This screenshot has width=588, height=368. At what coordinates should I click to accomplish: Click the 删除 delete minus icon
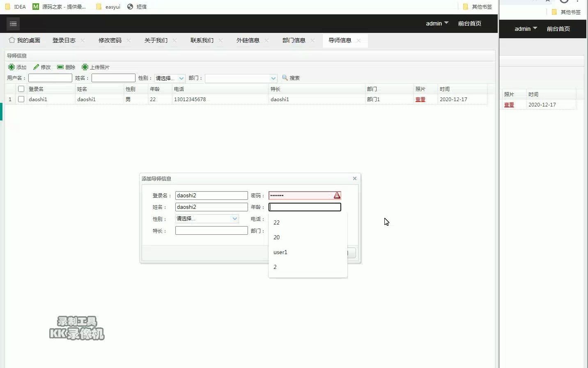60,67
